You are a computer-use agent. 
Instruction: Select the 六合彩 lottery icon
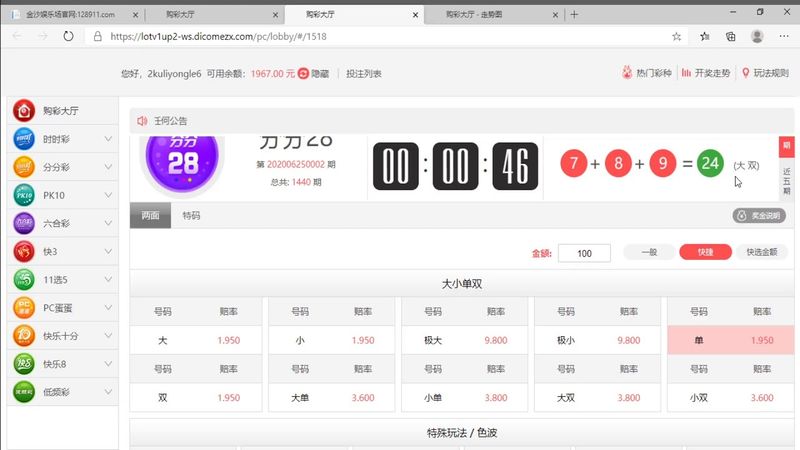24,223
